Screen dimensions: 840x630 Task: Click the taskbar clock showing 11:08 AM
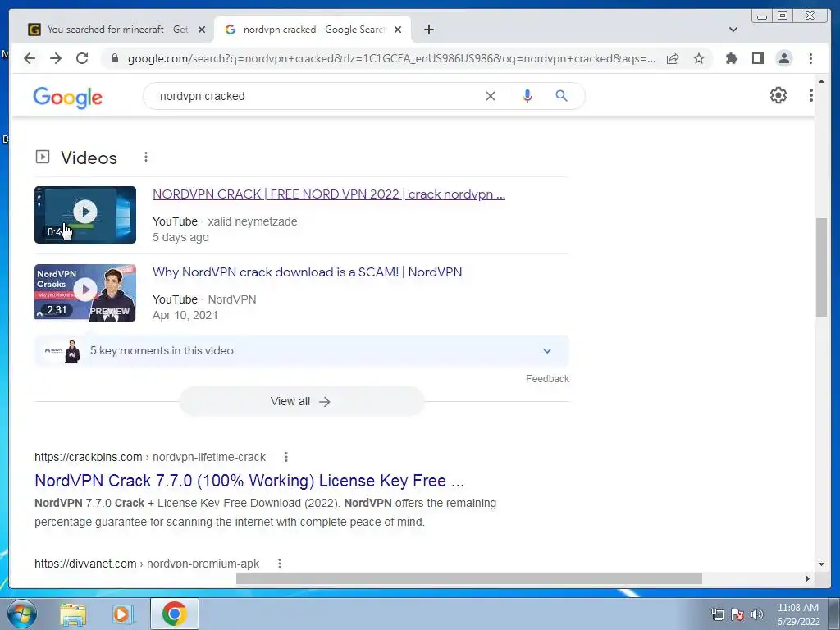tap(797, 614)
